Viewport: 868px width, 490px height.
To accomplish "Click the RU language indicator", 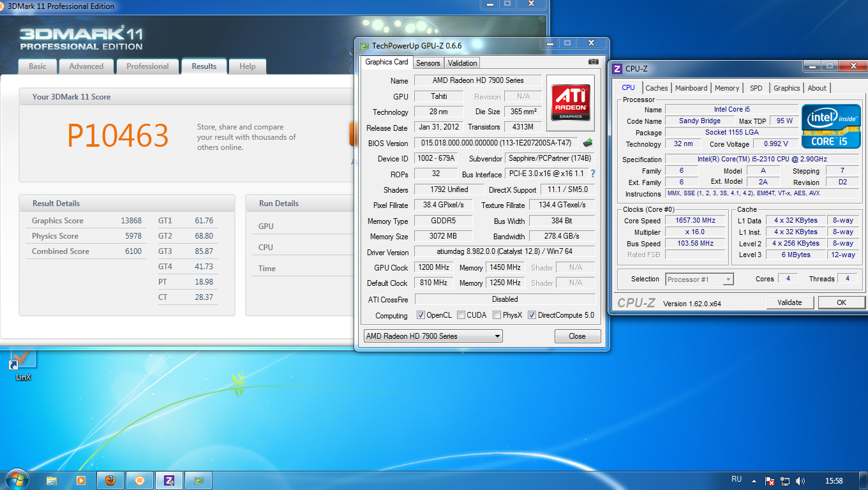I will (737, 480).
